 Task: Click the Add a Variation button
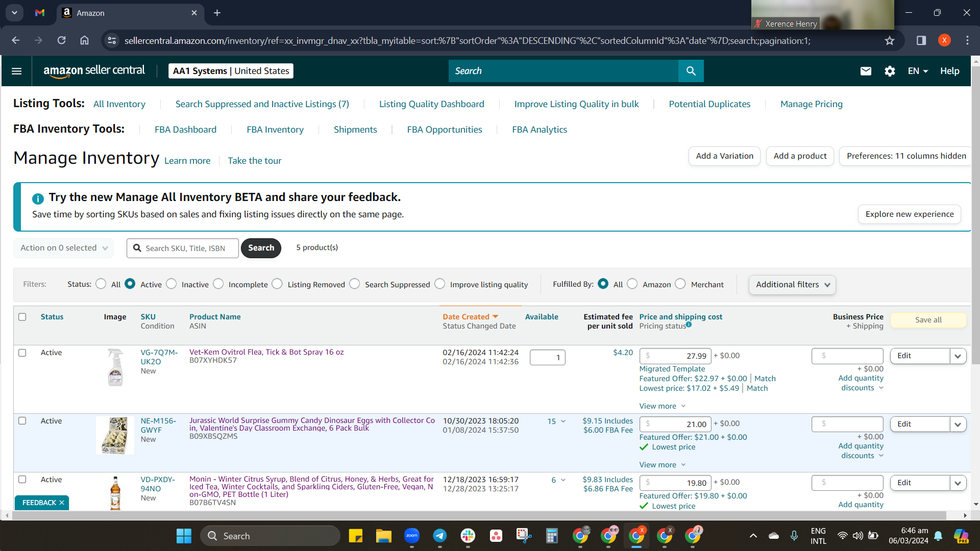[725, 156]
